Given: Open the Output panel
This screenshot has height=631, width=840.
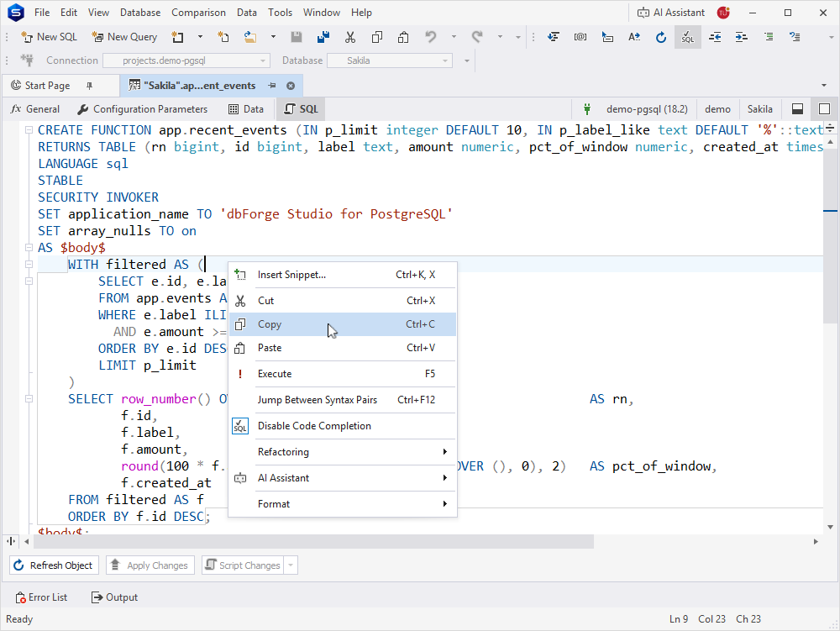Looking at the screenshot, I should coord(114,597).
